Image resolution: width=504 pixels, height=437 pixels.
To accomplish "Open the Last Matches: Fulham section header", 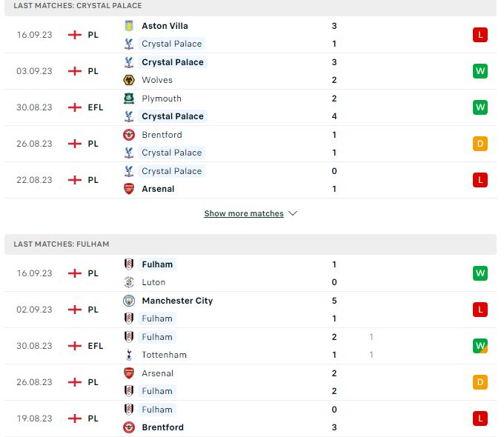I will tap(251, 244).
